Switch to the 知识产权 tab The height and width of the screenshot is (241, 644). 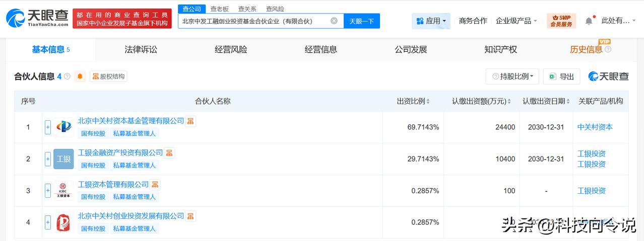pyautogui.click(x=501, y=49)
